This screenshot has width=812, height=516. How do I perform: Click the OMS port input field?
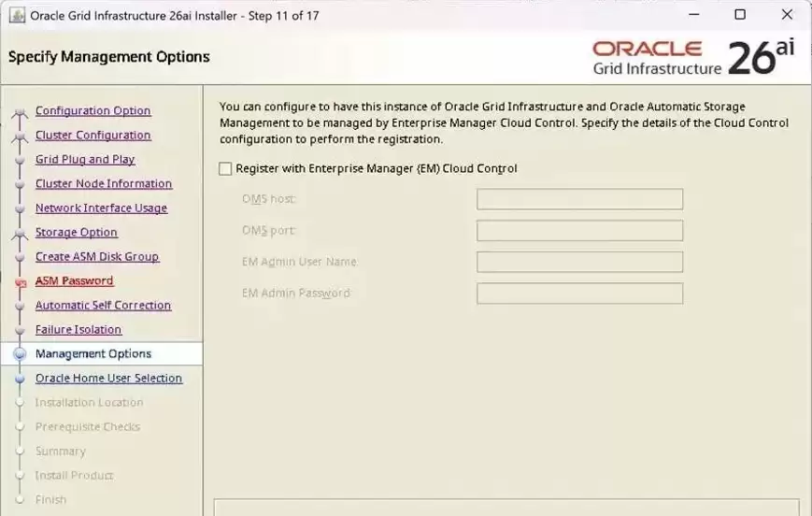click(579, 231)
